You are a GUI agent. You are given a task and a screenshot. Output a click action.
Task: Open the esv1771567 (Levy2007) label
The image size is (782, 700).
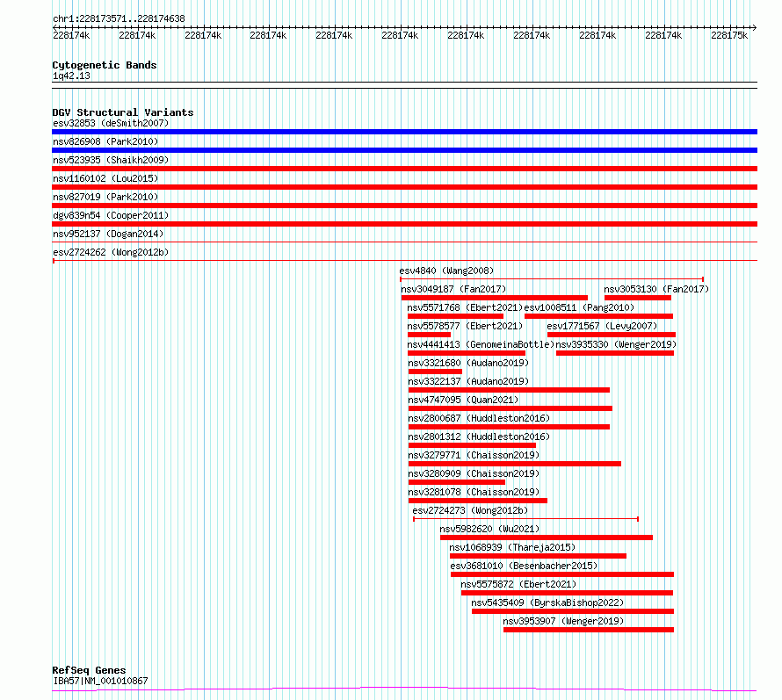click(602, 326)
